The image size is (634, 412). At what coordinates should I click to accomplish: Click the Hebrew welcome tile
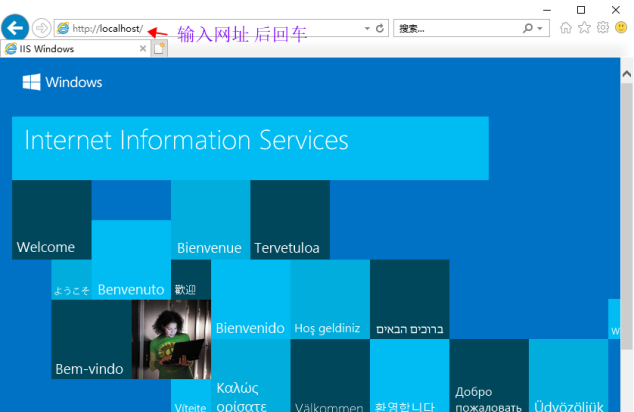(410, 299)
